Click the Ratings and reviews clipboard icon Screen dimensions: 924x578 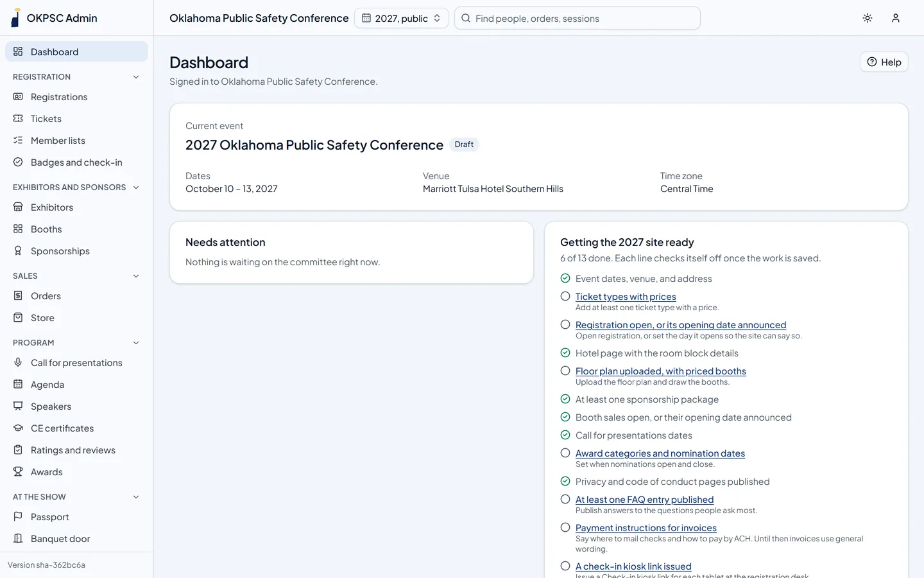(x=18, y=450)
